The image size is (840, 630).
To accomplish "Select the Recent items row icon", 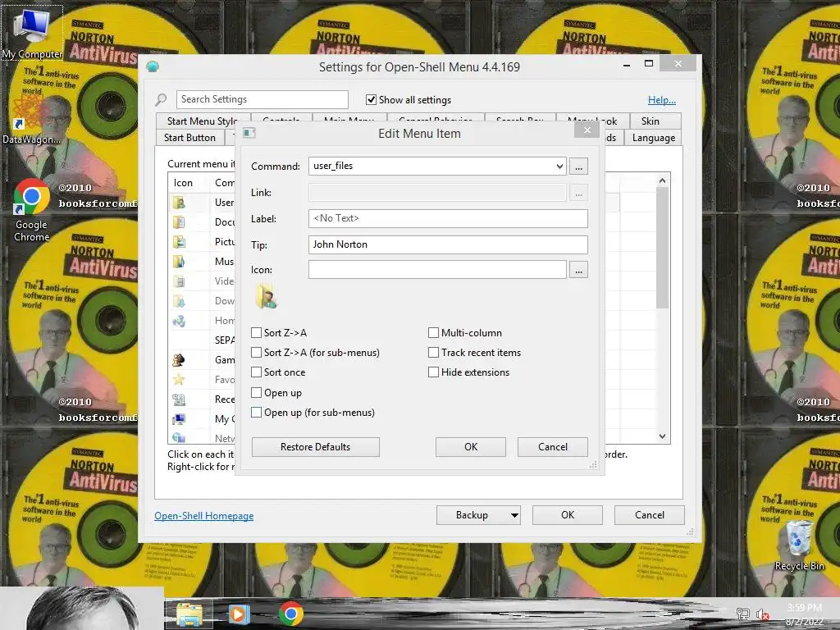I will pyautogui.click(x=178, y=399).
